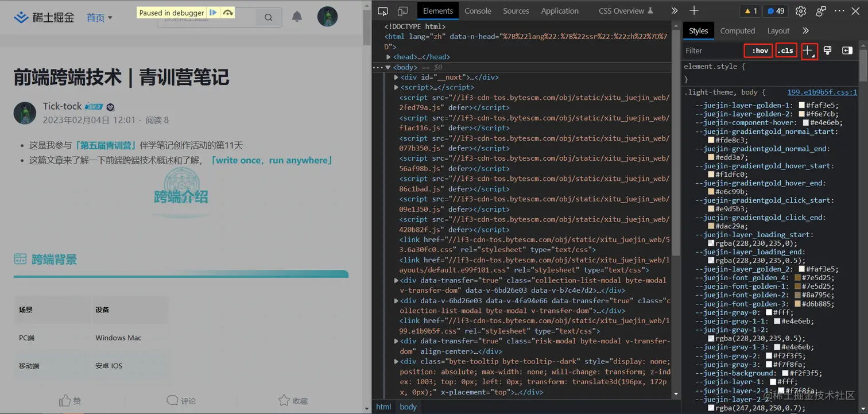Resume script execution in debugger overlay
Viewport: 868px width, 414px height.
point(214,13)
